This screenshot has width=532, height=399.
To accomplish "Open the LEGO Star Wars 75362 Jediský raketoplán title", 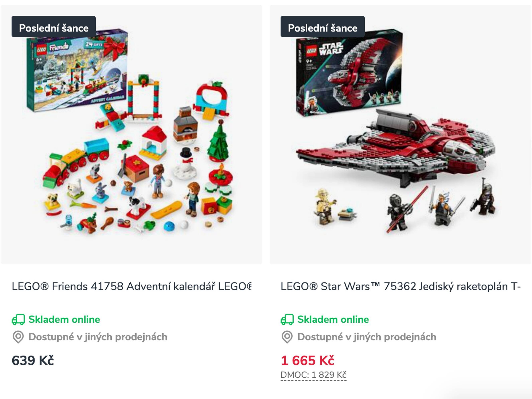I will [x=400, y=286].
